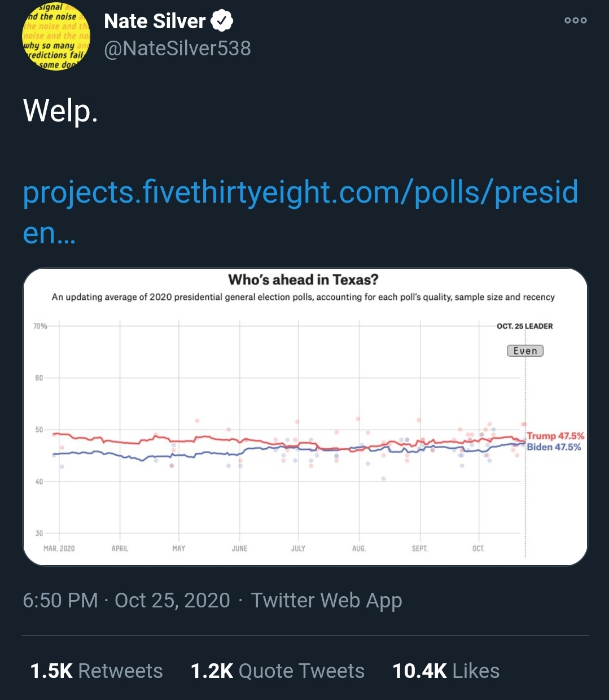Open the Nate Silver display name

coord(155,21)
